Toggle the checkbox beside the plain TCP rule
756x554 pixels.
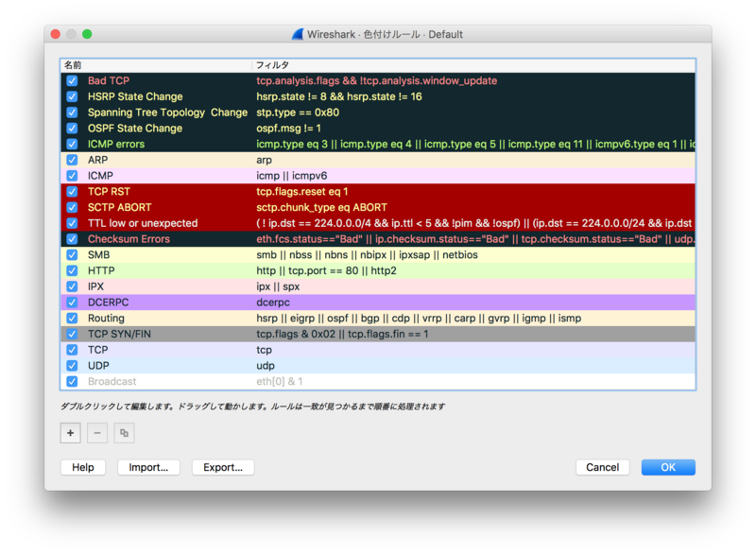72,350
